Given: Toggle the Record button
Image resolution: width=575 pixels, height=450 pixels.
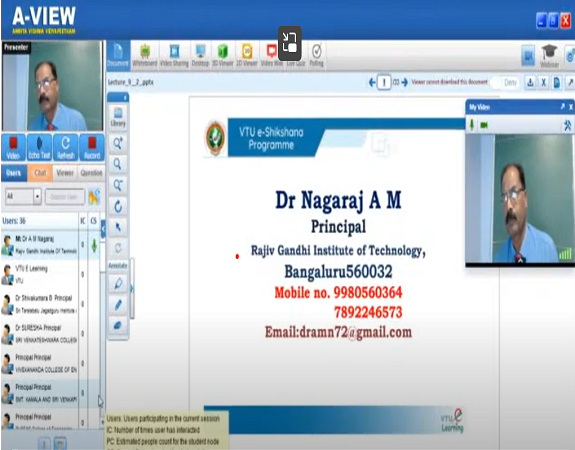Looking at the screenshot, I should [x=92, y=147].
